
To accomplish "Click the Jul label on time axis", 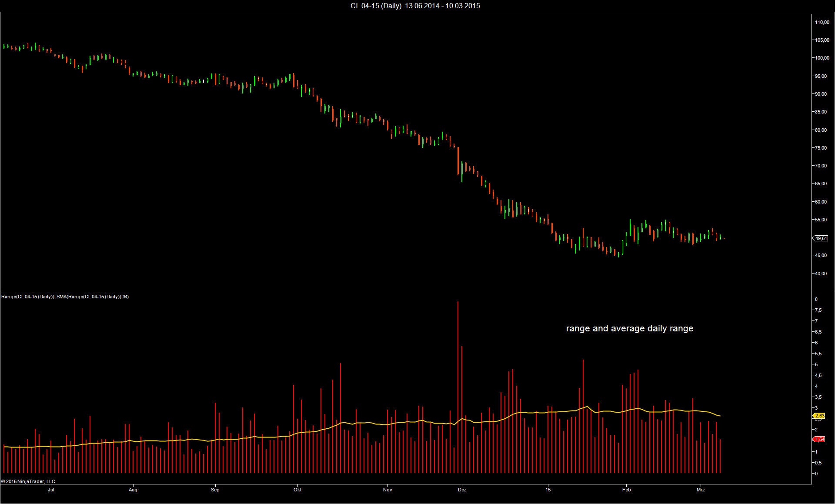I will (51, 490).
